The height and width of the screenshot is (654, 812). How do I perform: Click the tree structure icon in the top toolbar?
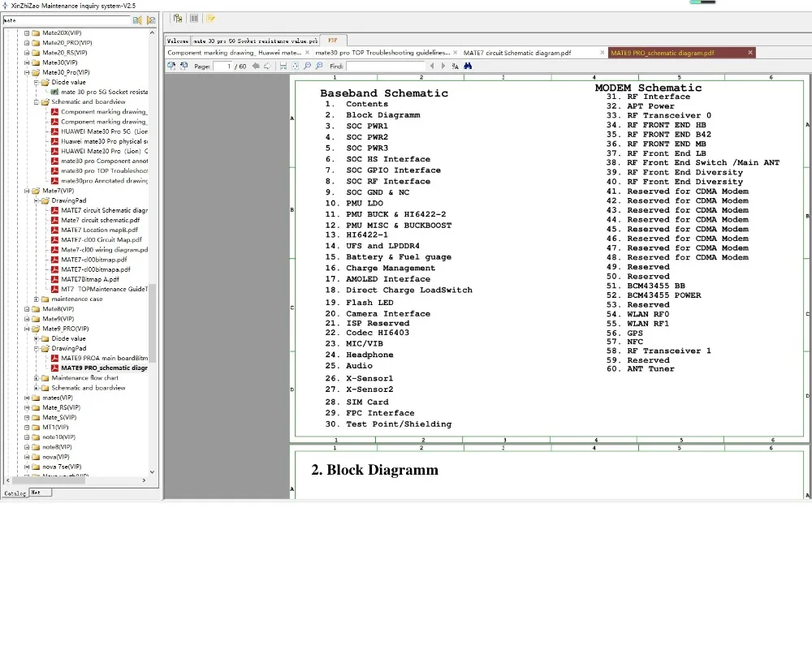(x=178, y=19)
